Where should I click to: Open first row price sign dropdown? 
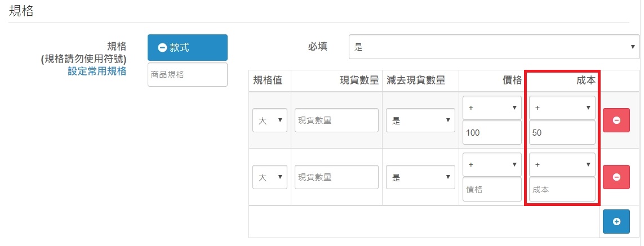click(x=492, y=108)
